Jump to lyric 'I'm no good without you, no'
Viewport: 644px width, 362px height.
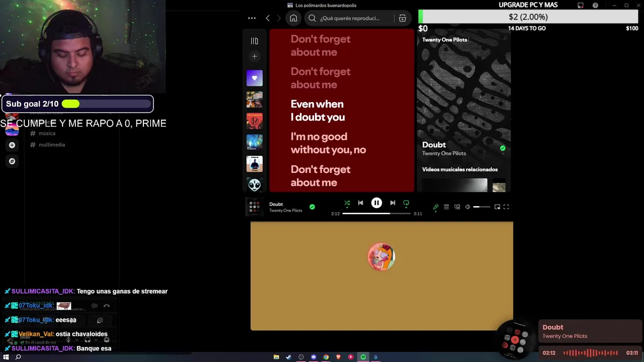[x=328, y=143]
